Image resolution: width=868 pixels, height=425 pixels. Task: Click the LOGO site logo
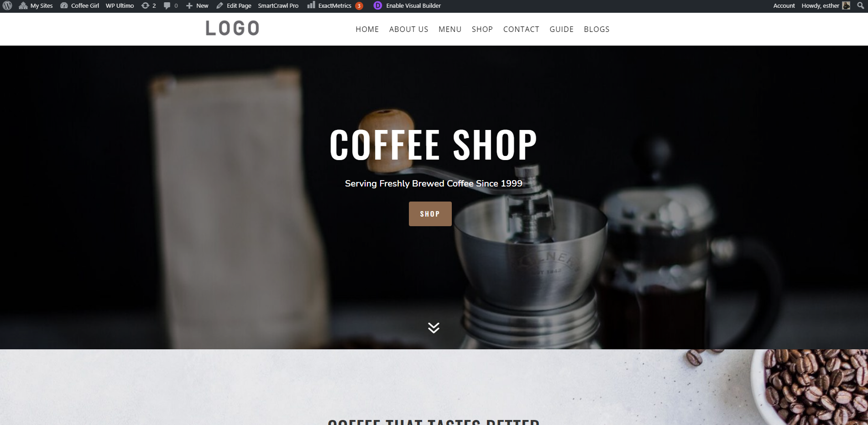pos(232,28)
